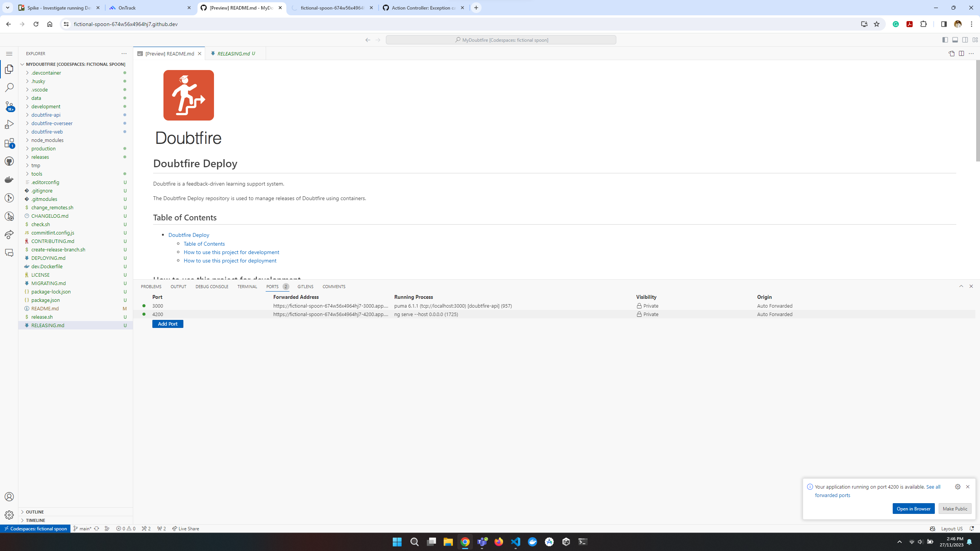Viewport: 980px width, 551px height.
Task: Click the Add Port button
Action: click(x=168, y=324)
